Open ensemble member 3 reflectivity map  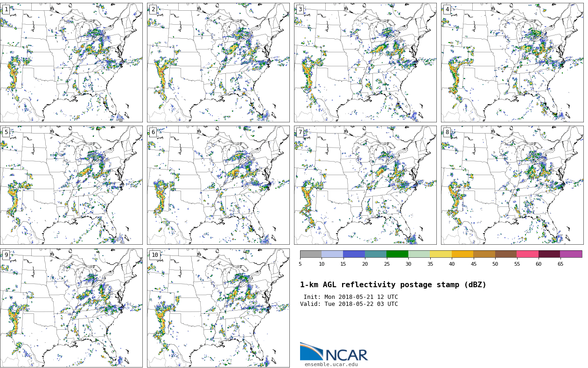(365, 63)
